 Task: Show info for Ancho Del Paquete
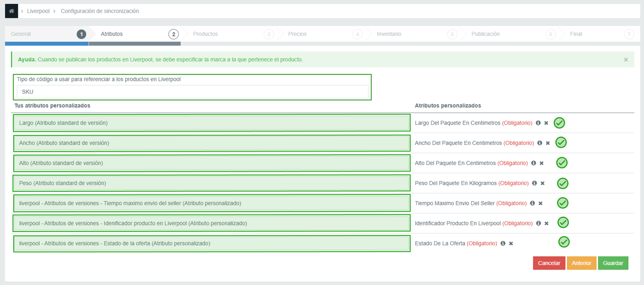click(x=540, y=143)
